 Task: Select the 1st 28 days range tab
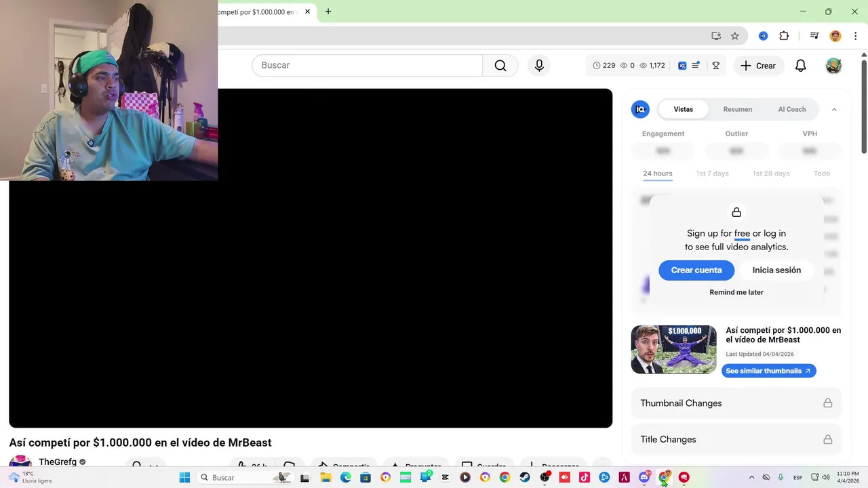771,174
